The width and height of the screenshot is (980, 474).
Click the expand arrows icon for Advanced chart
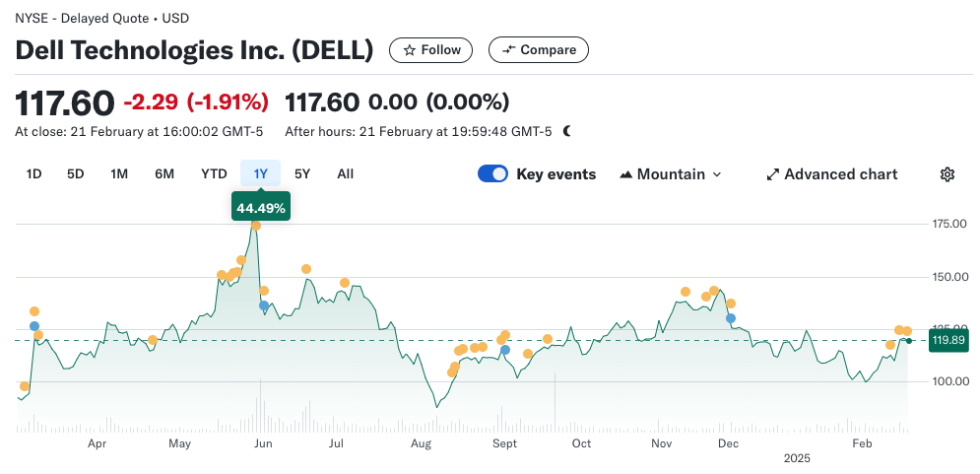pyautogui.click(x=773, y=174)
